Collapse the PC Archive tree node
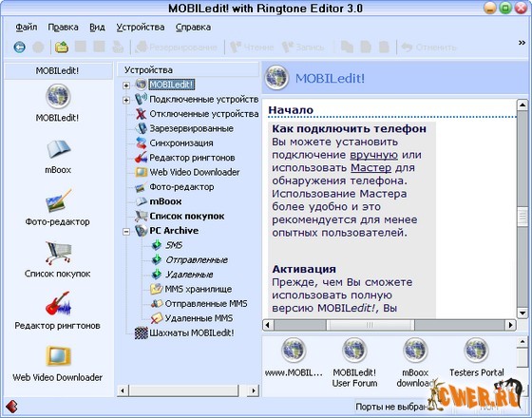Screen dimensions: 532x418 point(126,232)
